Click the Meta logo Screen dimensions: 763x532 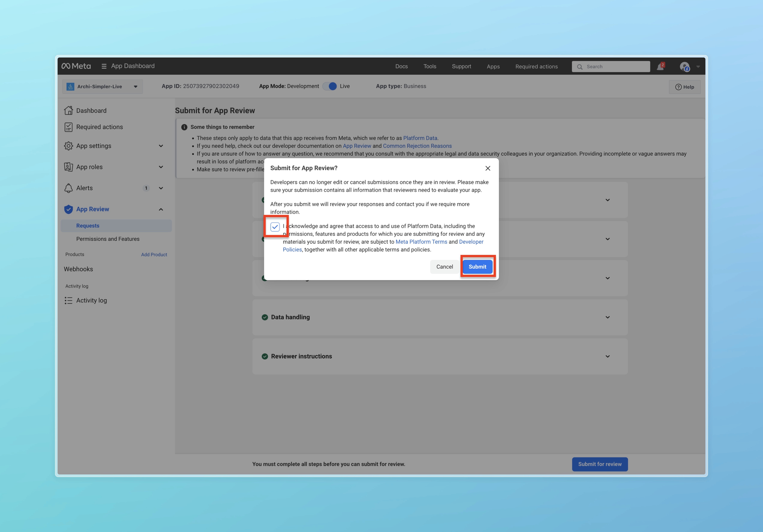[76, 66]
